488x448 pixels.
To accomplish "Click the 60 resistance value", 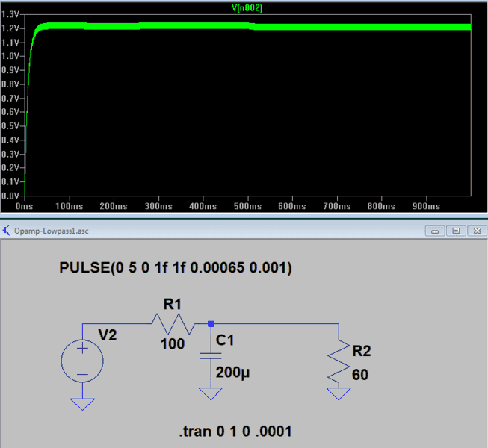I will 360,375.
